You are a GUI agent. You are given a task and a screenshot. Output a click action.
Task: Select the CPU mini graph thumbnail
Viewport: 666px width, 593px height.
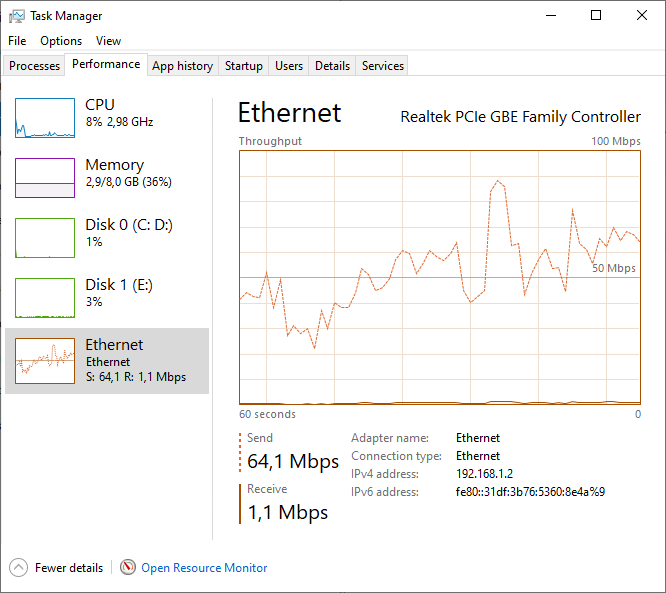point(45,118)
